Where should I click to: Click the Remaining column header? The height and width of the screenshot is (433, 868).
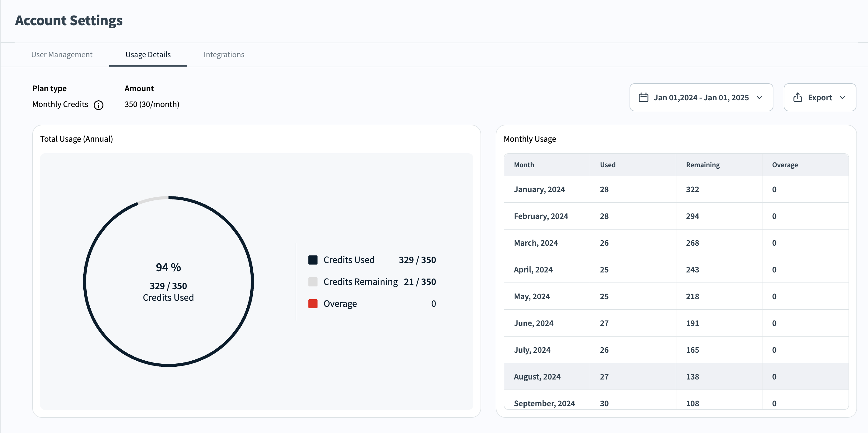point(703,165)
